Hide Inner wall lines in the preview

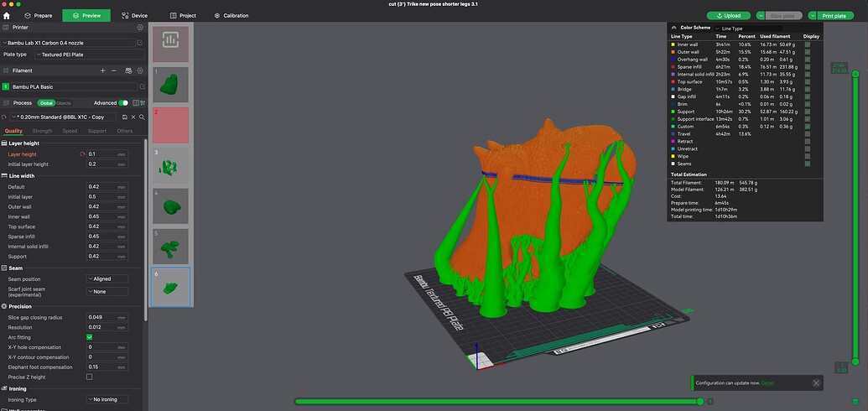pyautogui.click(x=807, y=44)
